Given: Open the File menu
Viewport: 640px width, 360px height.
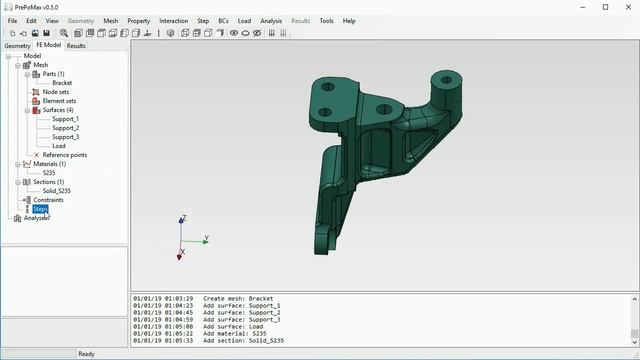Looking at the screenshot, I should [x=12, y=21].
